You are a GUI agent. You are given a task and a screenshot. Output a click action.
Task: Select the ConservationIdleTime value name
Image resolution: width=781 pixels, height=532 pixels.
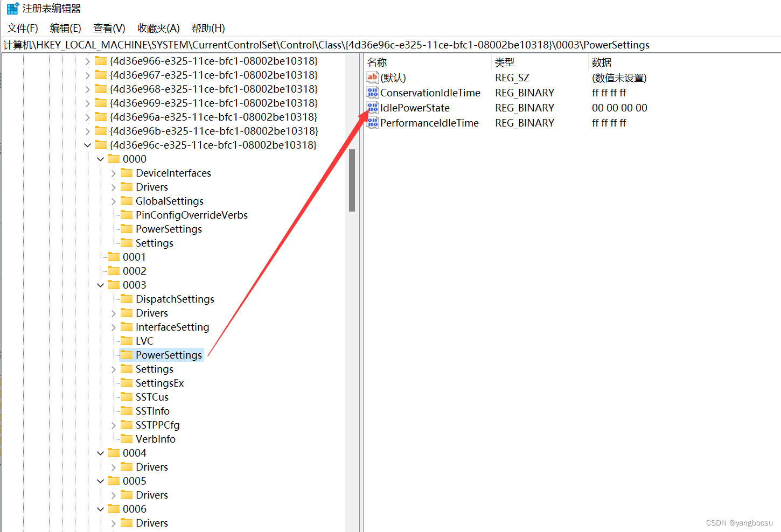(430, 93)
